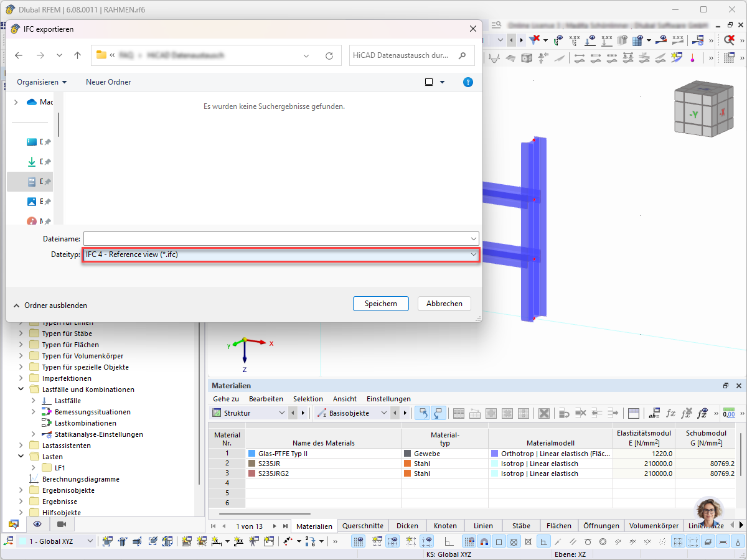Click the Speichern button to export the IFC file

(x=380, y=304)
